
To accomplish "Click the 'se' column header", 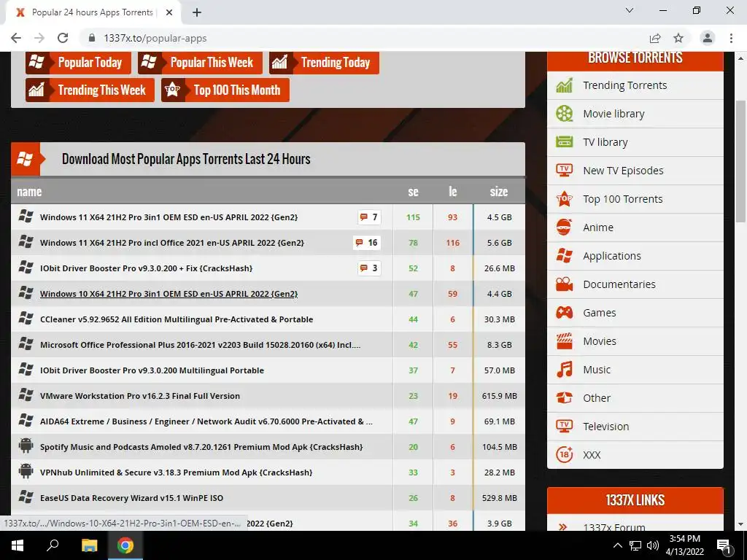I will point(413,192).
